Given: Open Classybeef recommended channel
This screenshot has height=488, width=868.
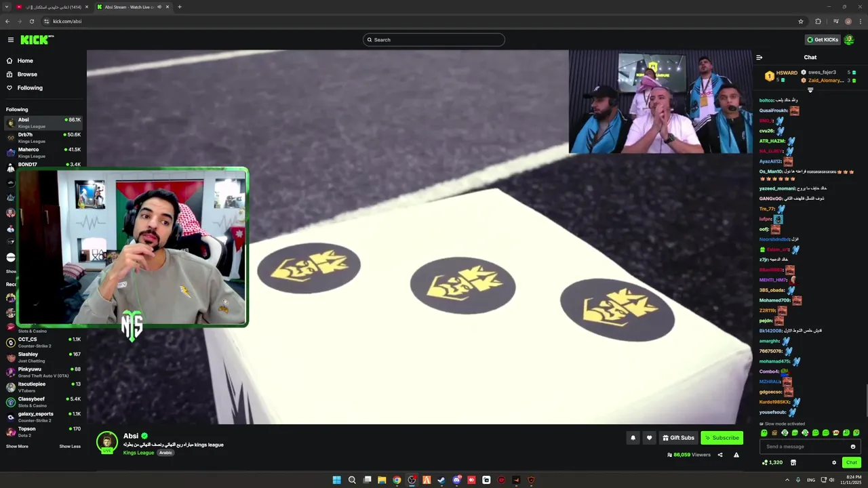Looking at the screenshot, I should [x=43, y=402].
